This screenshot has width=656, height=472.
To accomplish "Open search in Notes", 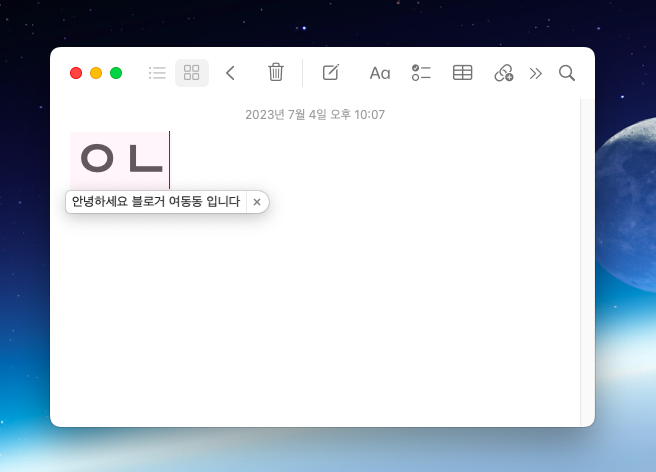I will [567, 73].
